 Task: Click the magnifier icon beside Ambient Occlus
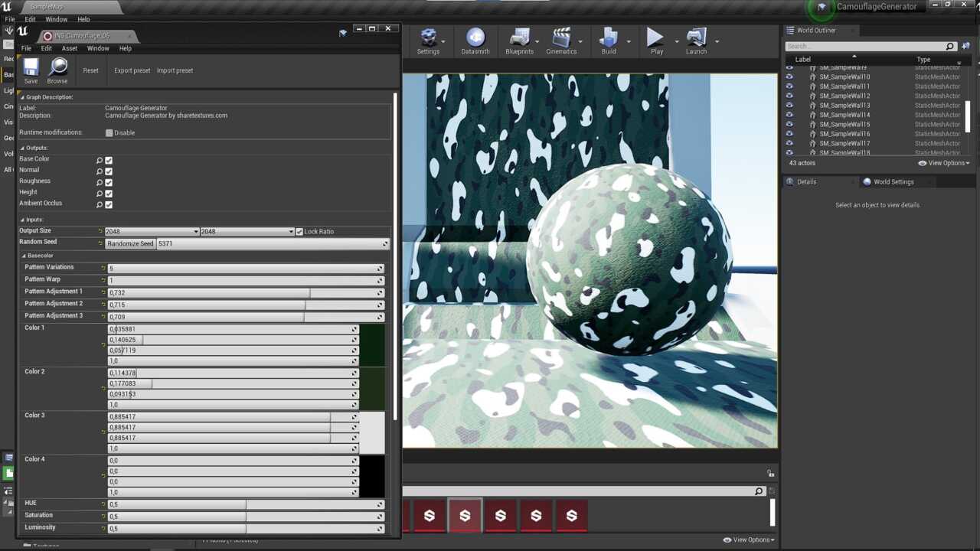point(100,204)
